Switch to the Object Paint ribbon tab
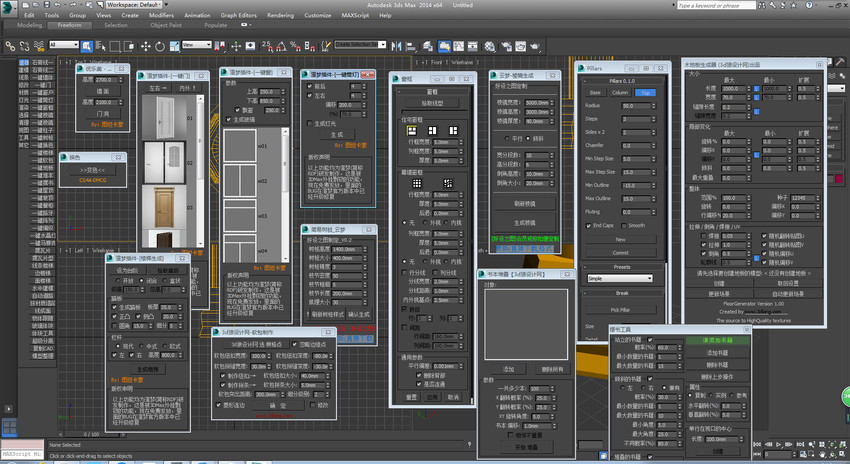Image resolution: width=850 pixels, height=464 pixels. (166, 25)
